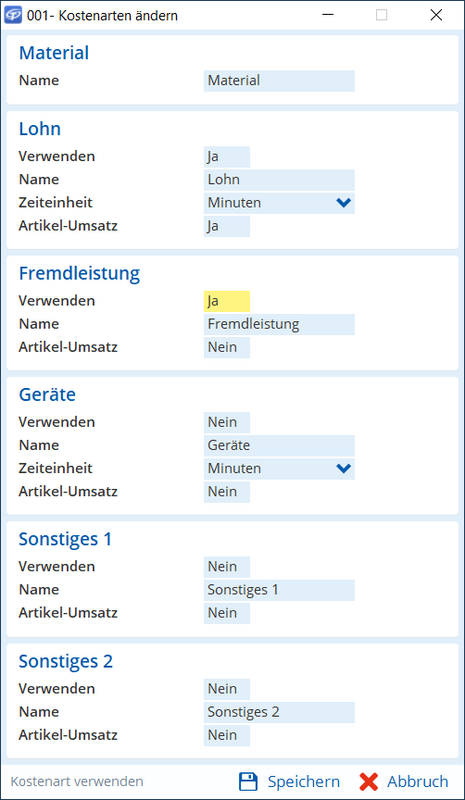Image resolution: width=465 pixels, height=800 pixels.
Task: Toggle Verwenden field under Sonstiges 1
Action: point(227,567)
